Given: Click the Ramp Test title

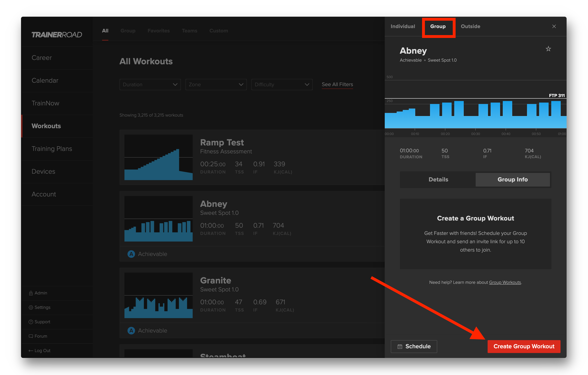Looking at the screenshot, I should click(x=222, y=142).
